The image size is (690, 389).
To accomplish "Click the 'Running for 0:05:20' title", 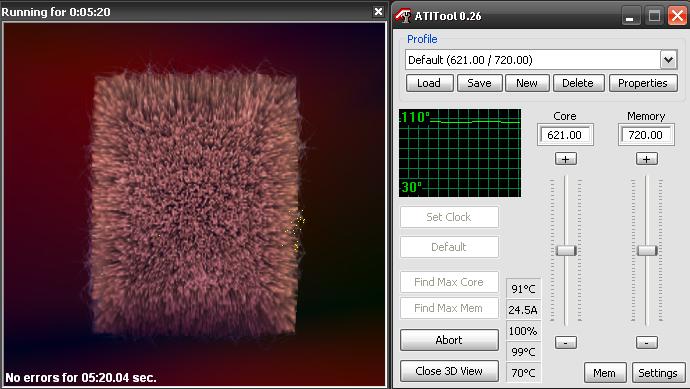I will tap(56, 12).
